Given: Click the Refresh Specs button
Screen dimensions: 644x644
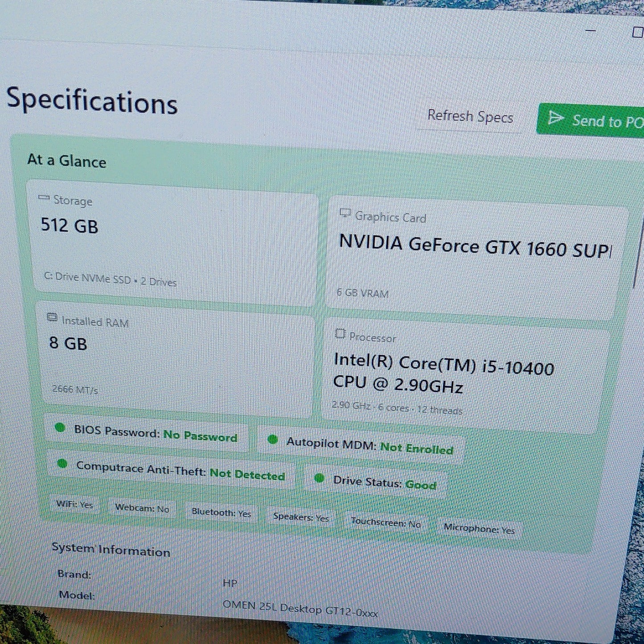Looking at the screenshot, I should coord(470,117).
